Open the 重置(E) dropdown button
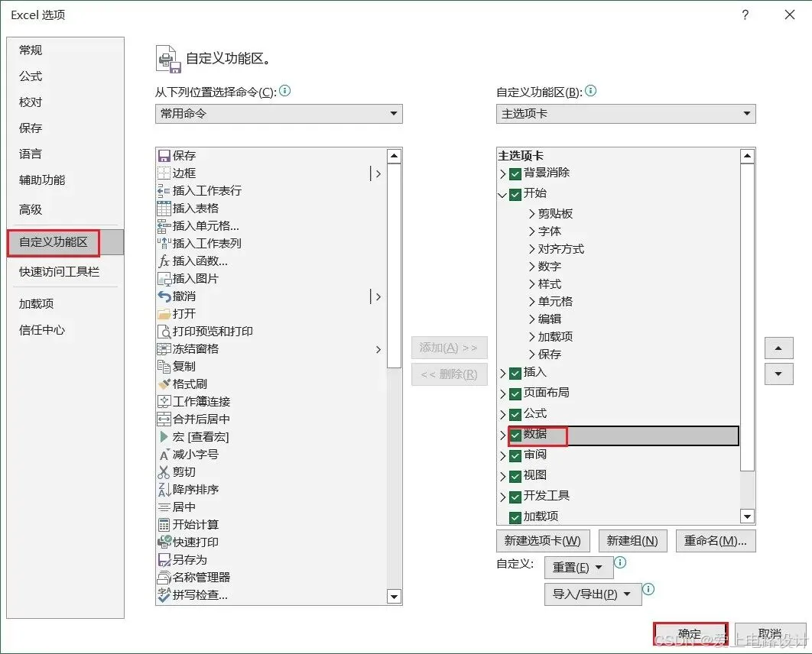The height and width of the screenshot is (654, 812). [579, 568]
